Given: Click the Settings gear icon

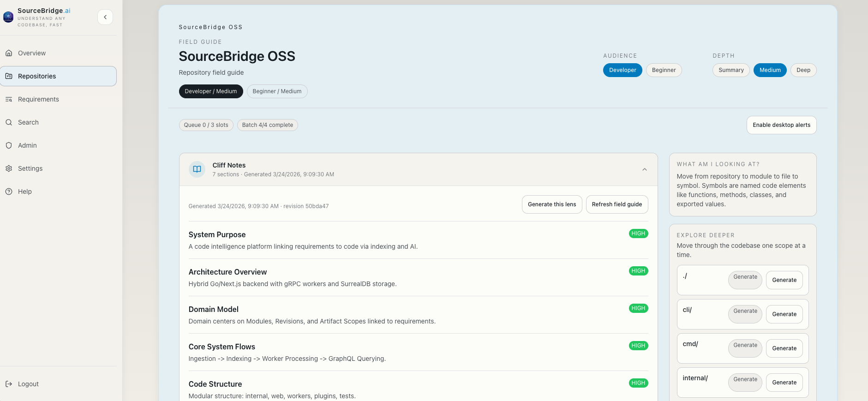Looking at the screenshot, I should [x=9, y=168].
